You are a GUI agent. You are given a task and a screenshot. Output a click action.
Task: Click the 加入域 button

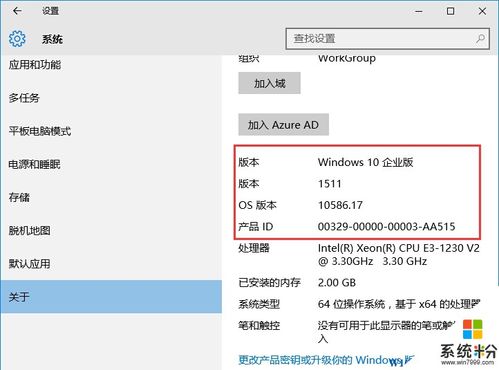point(269,83)
